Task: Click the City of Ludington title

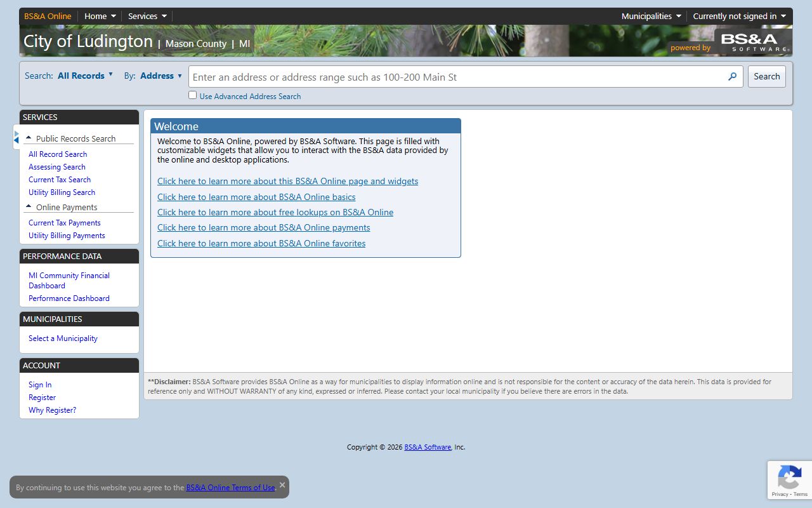Action: [88, 41]
